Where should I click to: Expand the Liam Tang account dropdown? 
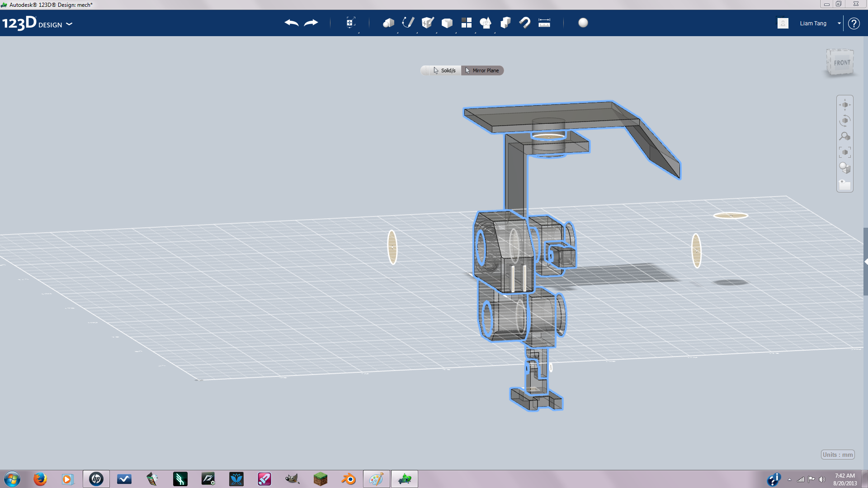tap(839, 23)
